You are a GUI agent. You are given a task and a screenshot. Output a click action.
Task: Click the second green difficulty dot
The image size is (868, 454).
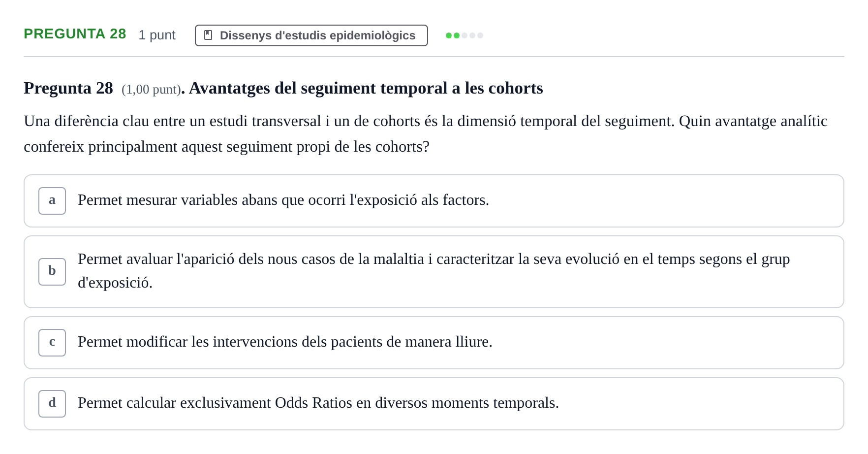(457, 35)
